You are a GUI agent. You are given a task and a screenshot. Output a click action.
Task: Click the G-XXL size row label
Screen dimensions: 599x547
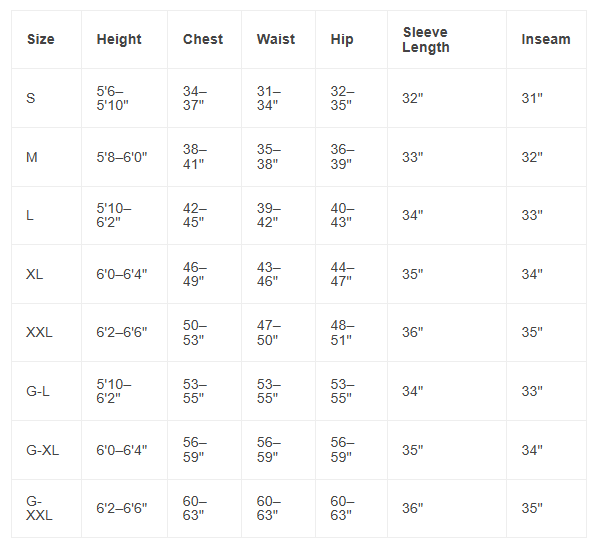[39, 508]
